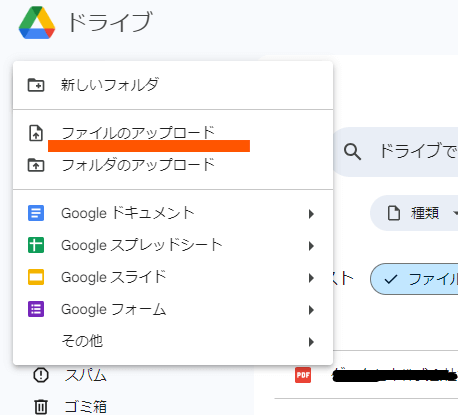Click the Google Drive logo icon

pyautogui.click(x=37, y=22)
